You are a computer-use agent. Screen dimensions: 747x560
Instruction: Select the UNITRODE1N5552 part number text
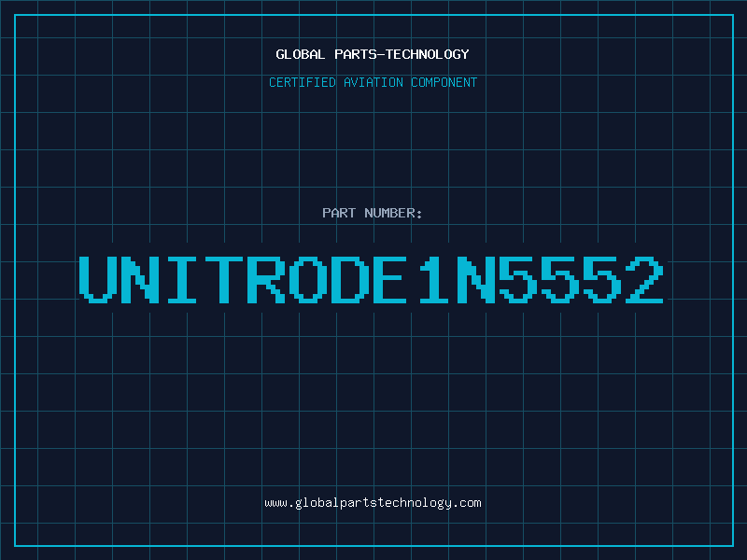[372, 280]
